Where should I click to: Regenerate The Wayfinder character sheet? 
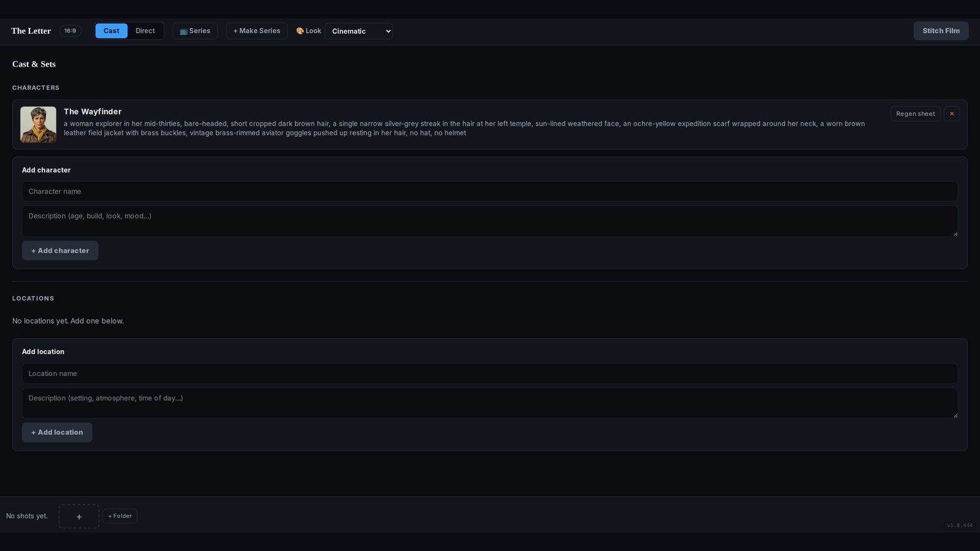(915, 114)
